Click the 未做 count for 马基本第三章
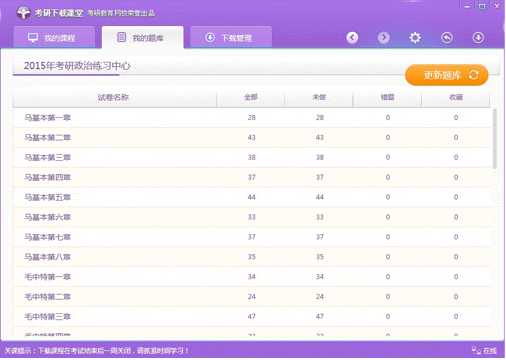The image size is (506, 360). tap(320, 157)
